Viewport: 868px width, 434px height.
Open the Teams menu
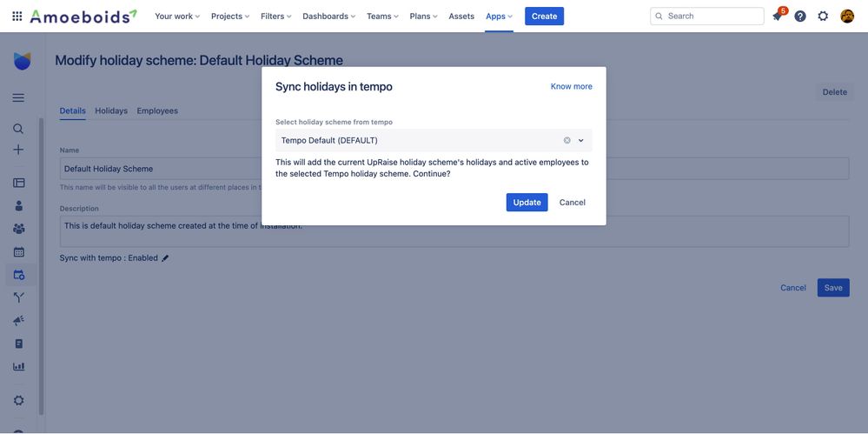click(x=382, y=16)
